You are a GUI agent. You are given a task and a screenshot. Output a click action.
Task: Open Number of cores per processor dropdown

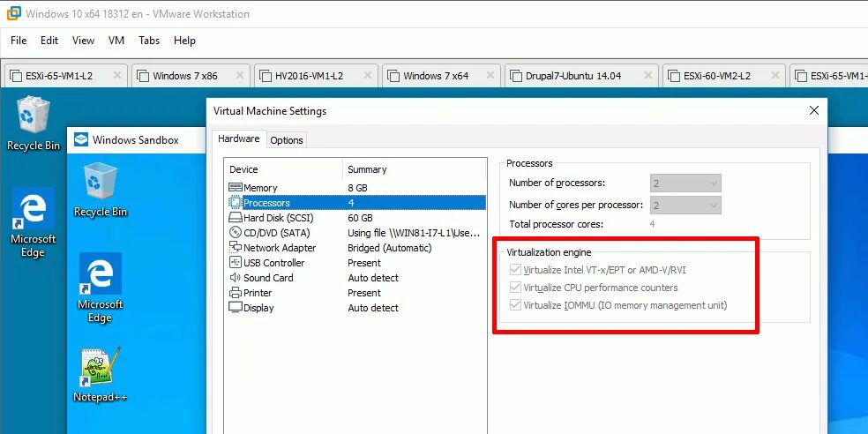[685, 206]
